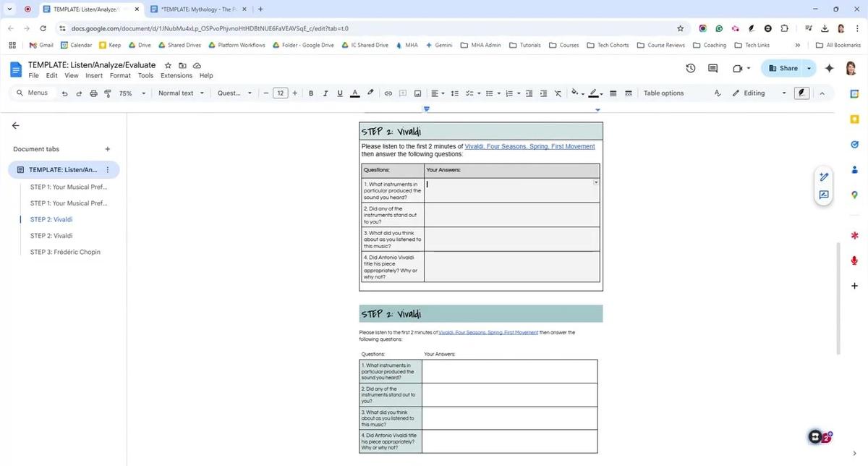Increase paragraph indent
The height and width of the screenshot is (466, 868).
click(x=543, y=93)
